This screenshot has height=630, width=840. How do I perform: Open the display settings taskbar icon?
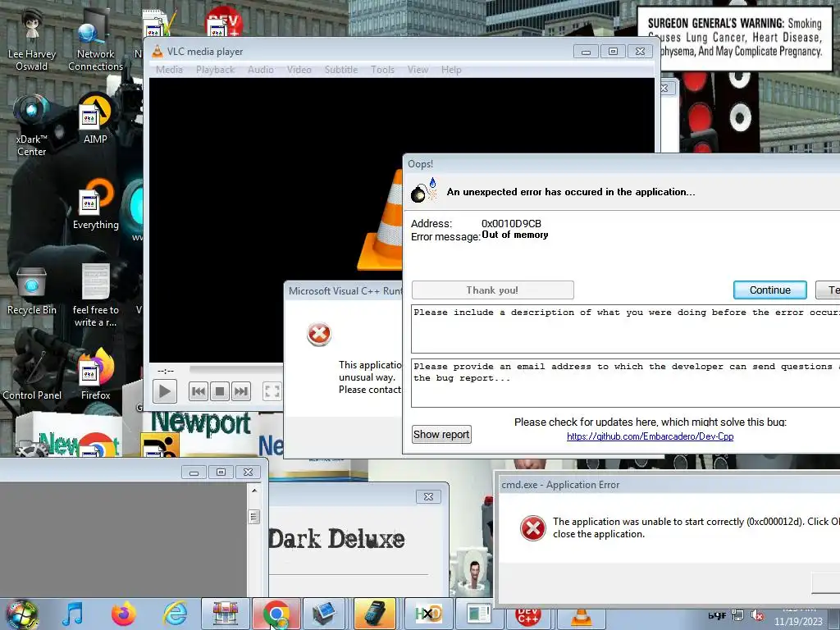[x=323, y=614]
